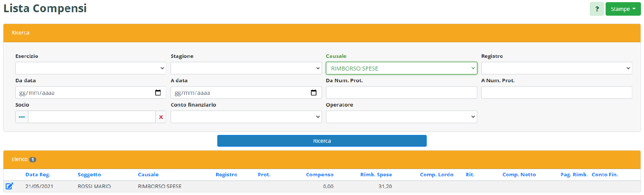The width and height of the screenshot is (644, 195).
Task: Click the A Num. Prot. input field
Action: pos(556,93)
